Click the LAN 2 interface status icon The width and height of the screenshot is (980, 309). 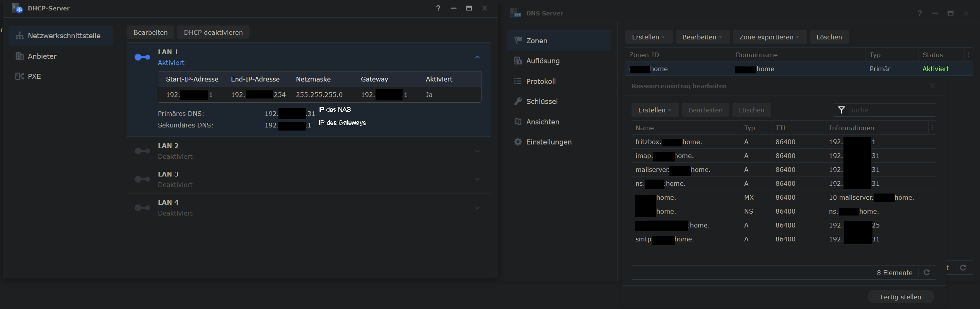pos(142,151)
